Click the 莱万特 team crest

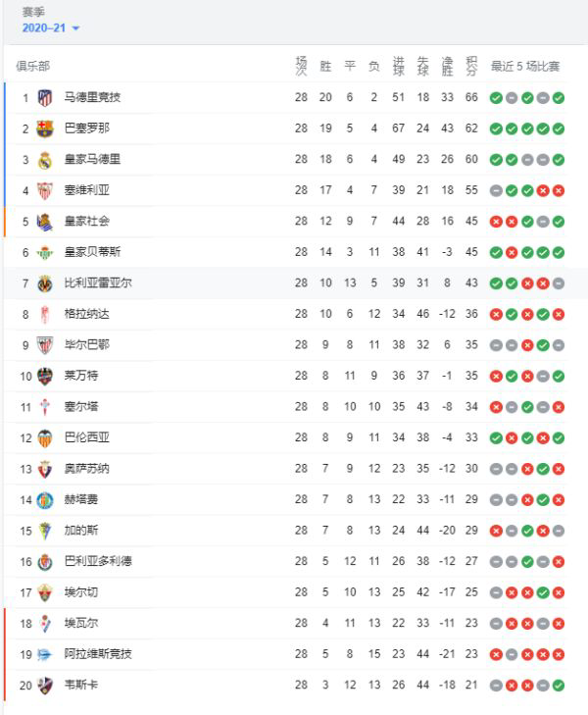click(45, 377)
